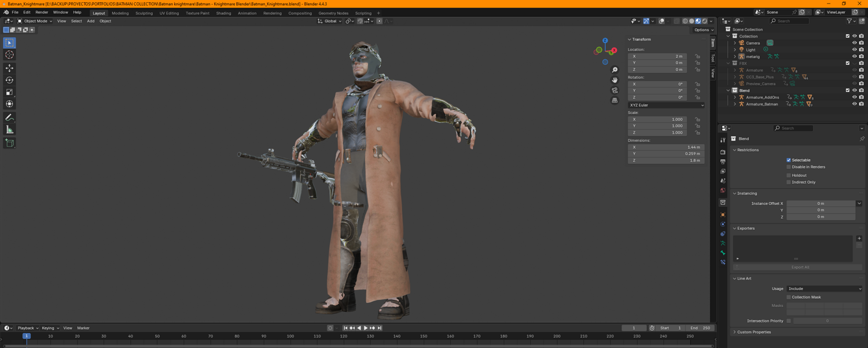Switch perspective/orthographic grid icon

(615, 100)
